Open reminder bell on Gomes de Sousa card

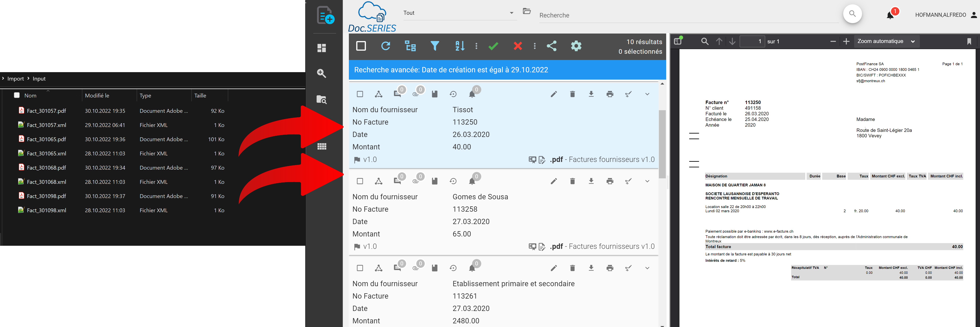click(x=472, y=181)
